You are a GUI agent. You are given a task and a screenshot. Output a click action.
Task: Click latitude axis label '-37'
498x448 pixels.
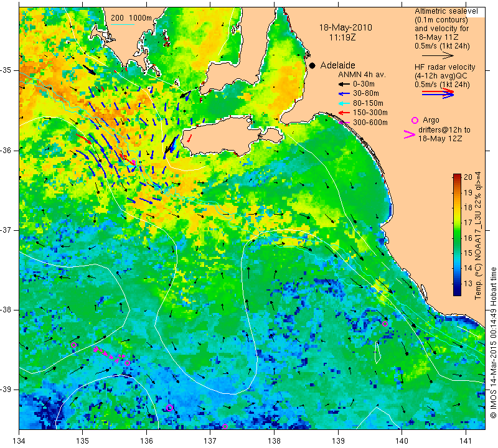click(6, 230)
